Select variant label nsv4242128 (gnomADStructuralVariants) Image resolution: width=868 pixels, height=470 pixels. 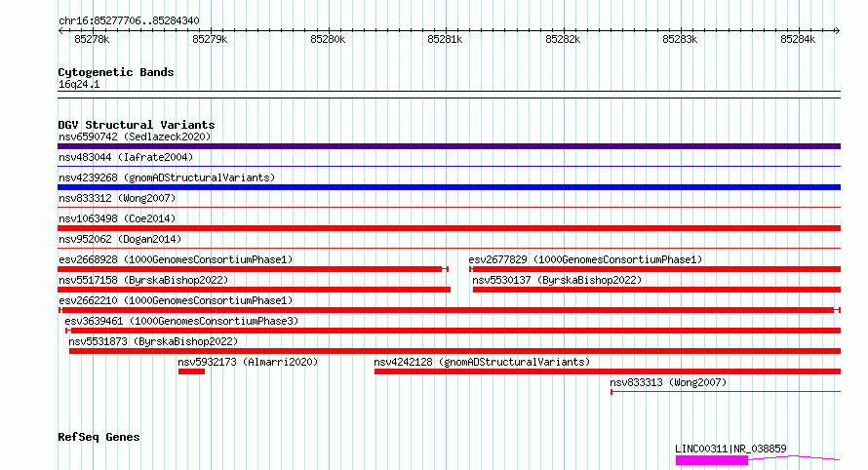point(482,362)
